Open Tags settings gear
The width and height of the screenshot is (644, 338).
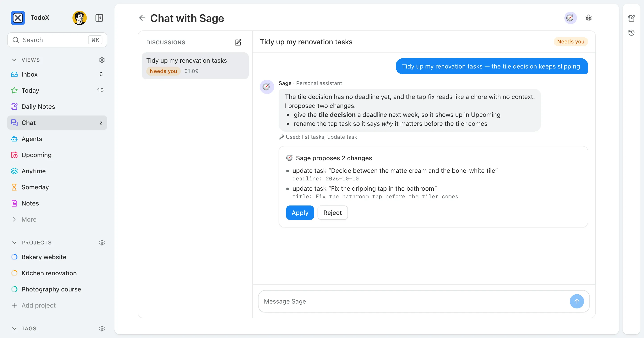102,329
